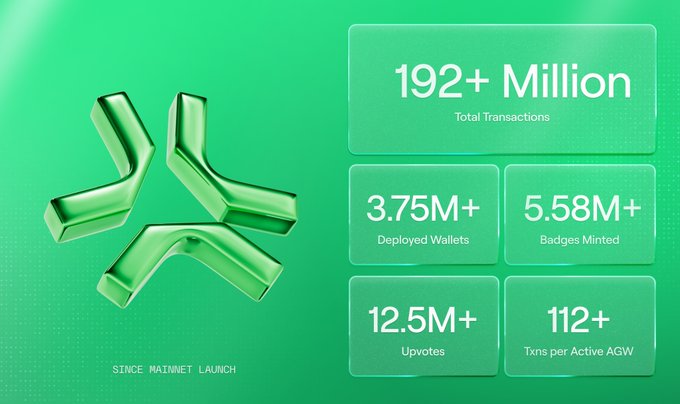Image resolution: width=680 pixels, height=404 pixels.
Task: Select the 'Txns per Active AGW' label
Action: pos(579,351)
